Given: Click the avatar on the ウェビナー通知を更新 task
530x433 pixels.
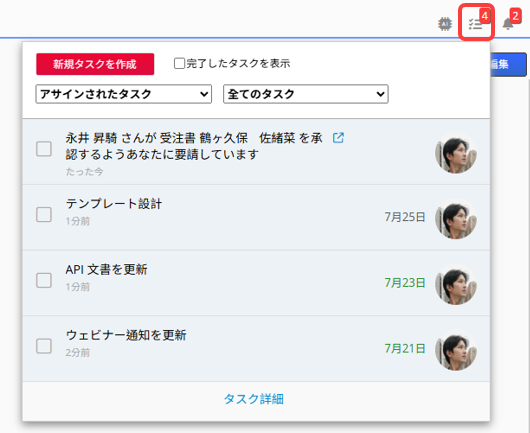Looking at the screenshot, I should point(456,350).
